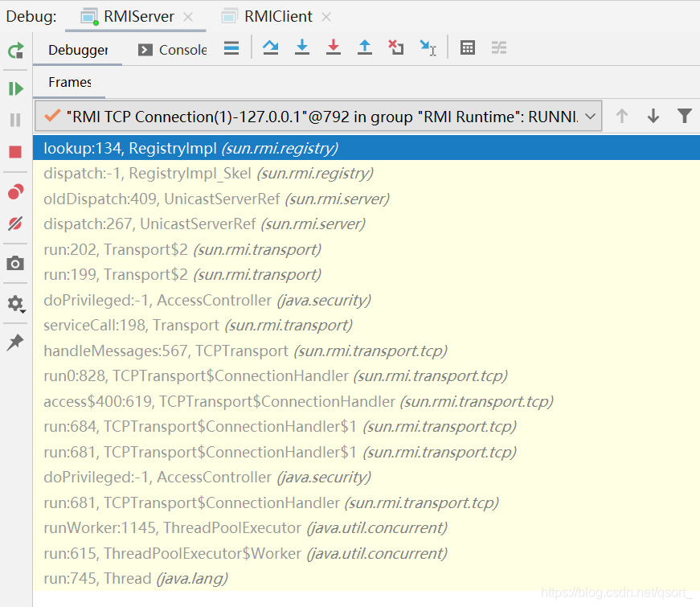Resume program with green play icon
This screenshot has width=700, height=607.
15,88
